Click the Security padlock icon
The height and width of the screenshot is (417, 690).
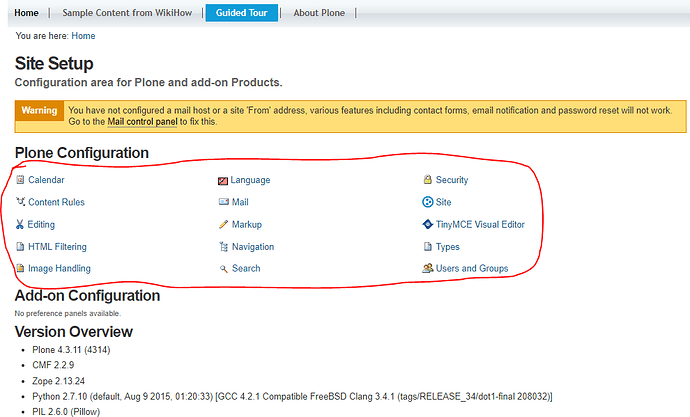click(427, 179)
